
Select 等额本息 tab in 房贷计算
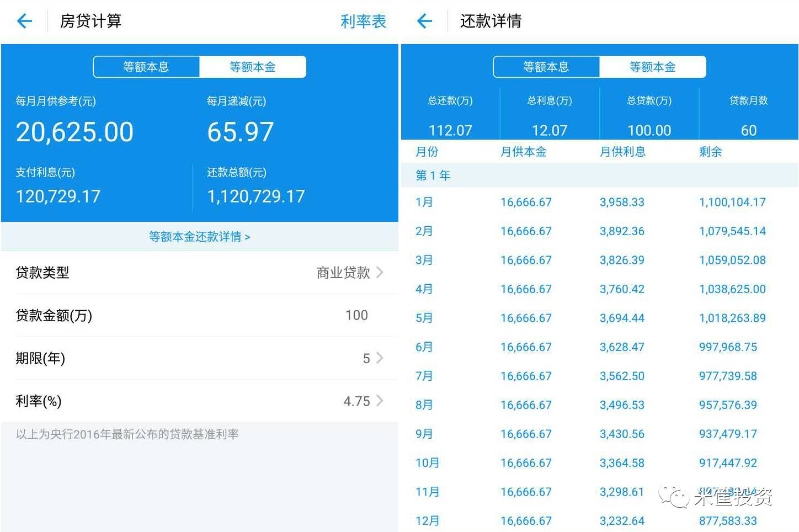click(146, 67)
